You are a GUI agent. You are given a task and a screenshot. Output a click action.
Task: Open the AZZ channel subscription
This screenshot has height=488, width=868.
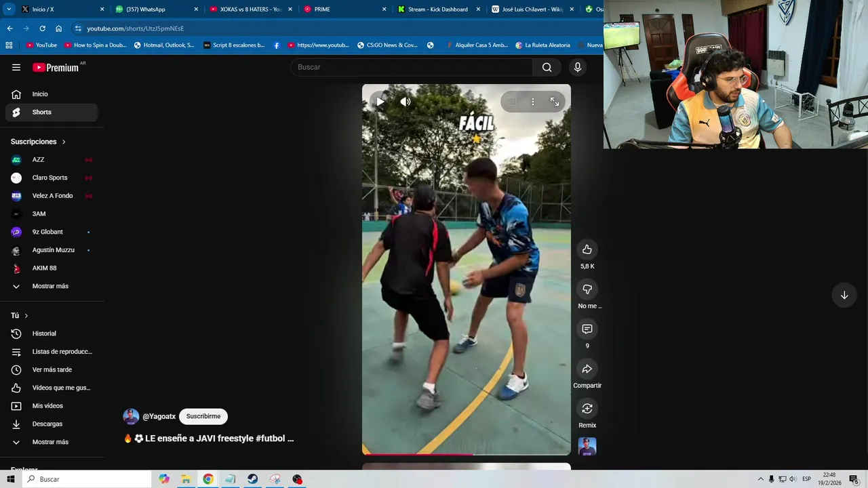[52, 160]
